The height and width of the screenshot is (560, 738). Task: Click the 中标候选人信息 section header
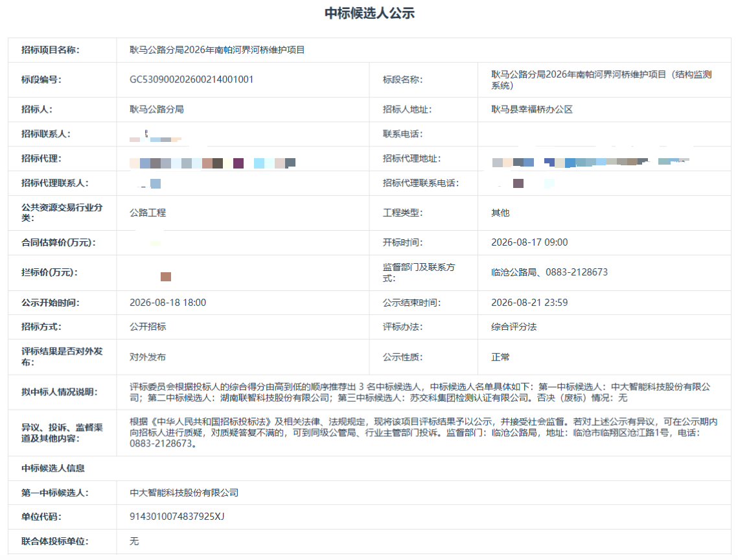click(53, 468)
